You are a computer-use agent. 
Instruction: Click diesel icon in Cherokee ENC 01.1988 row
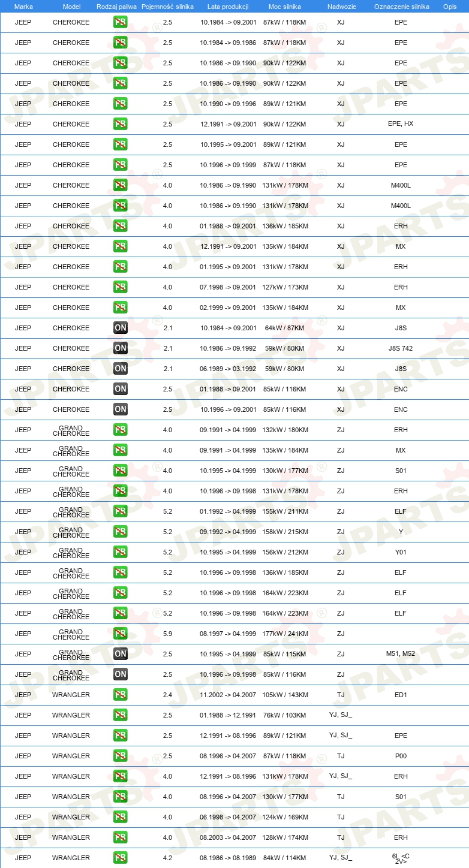click(x=121, y=389)
